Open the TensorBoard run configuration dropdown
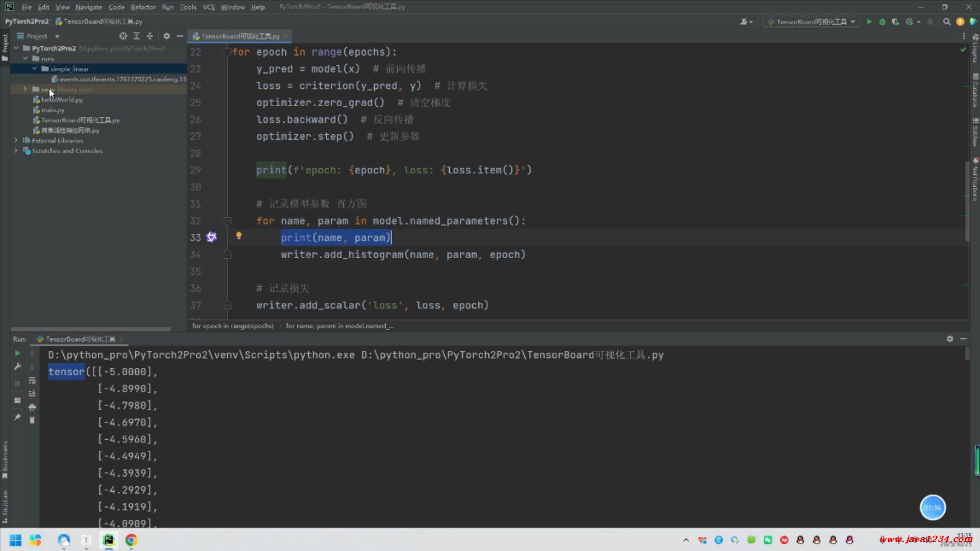The image size is (980, 551). 812,21
